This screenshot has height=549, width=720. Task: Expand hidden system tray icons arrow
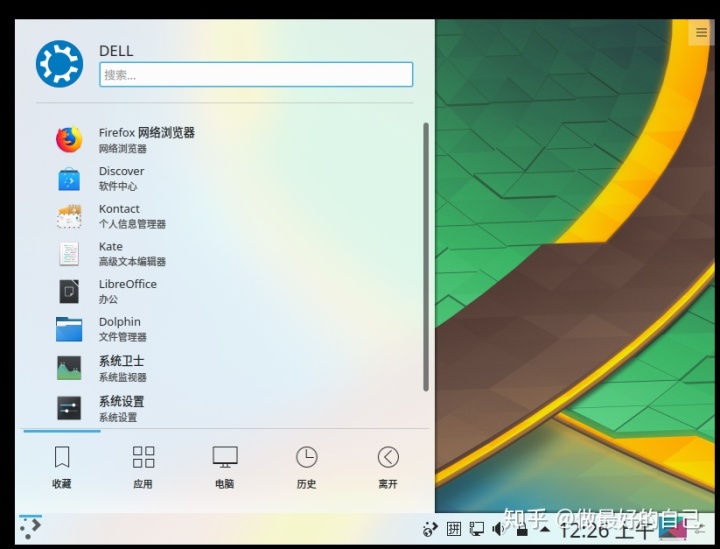pos(545,529)
